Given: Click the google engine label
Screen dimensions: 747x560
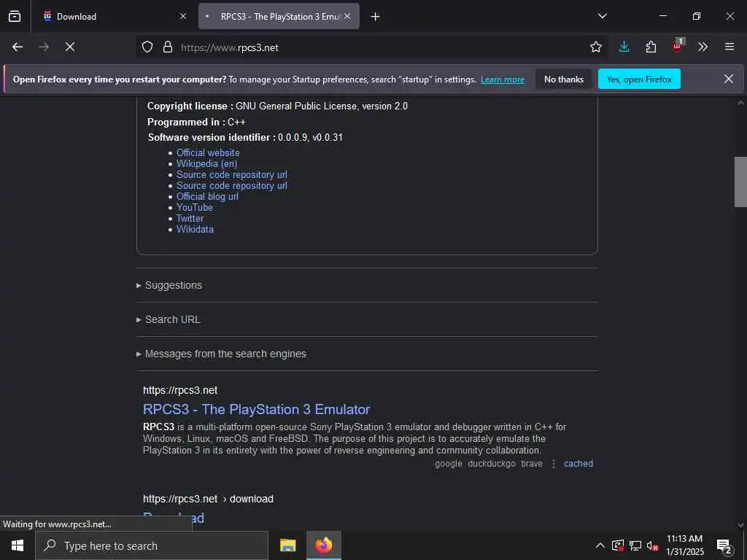Looking at the screenshot, I should (x=449, y=464).
